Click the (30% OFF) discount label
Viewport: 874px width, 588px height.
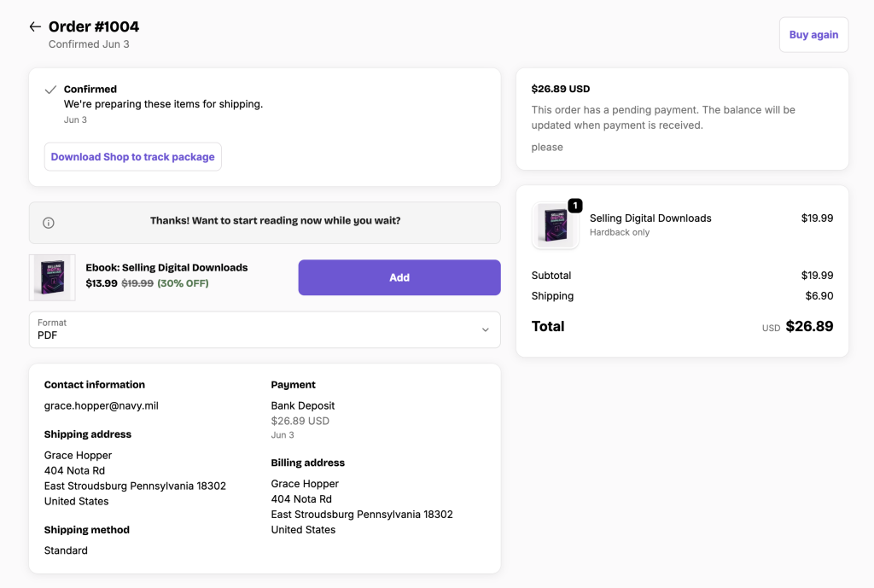pos(183,283)
